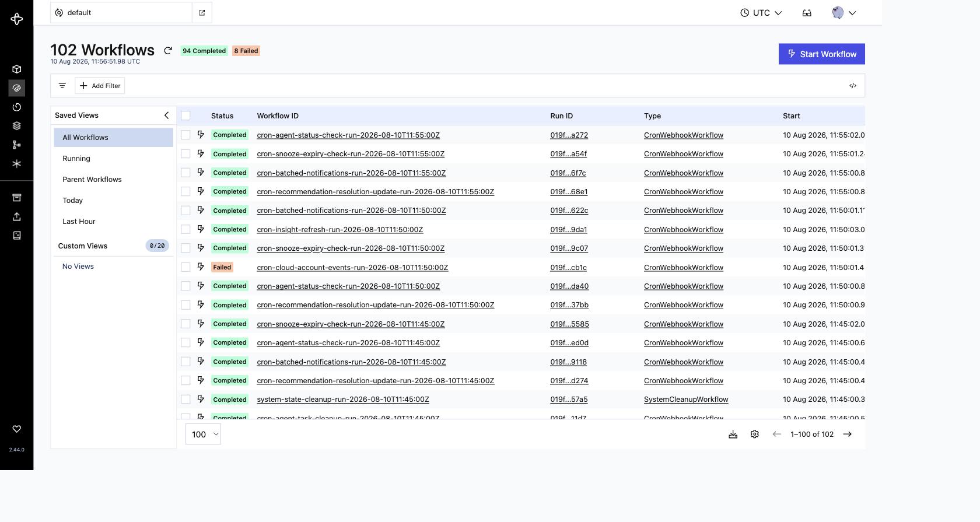Viewport: 980px width, 522px height.
Task: Open namespace in new tab icon
Action: (x=202, y=13)
